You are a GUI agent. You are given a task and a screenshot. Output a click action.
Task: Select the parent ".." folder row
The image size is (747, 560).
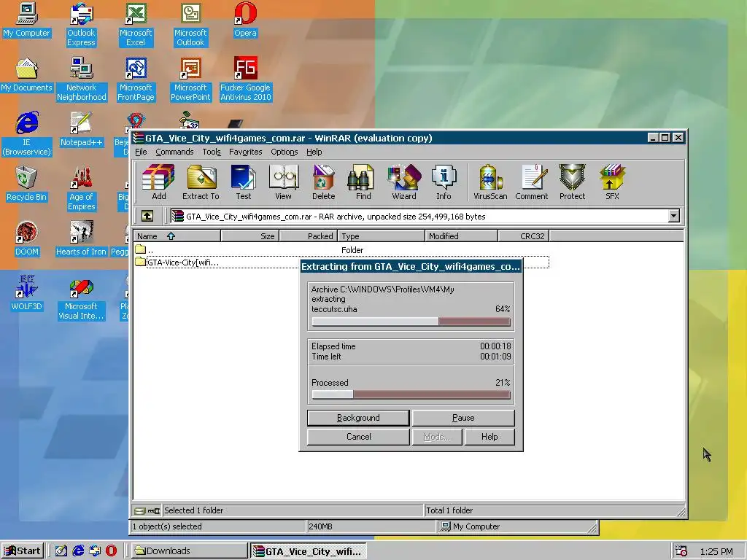[341, 250]
